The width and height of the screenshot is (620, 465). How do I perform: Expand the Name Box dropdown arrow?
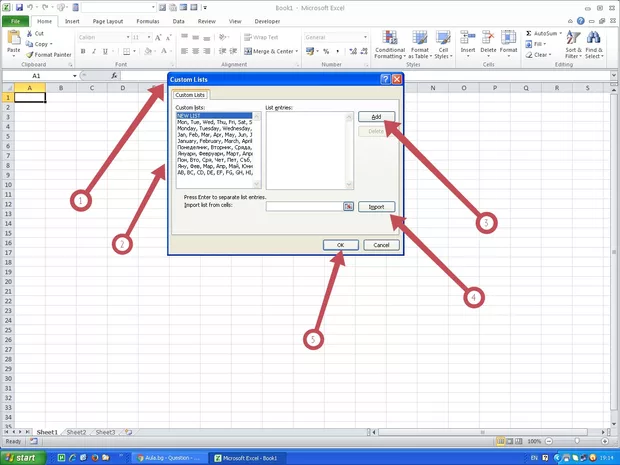click(74, 76)
